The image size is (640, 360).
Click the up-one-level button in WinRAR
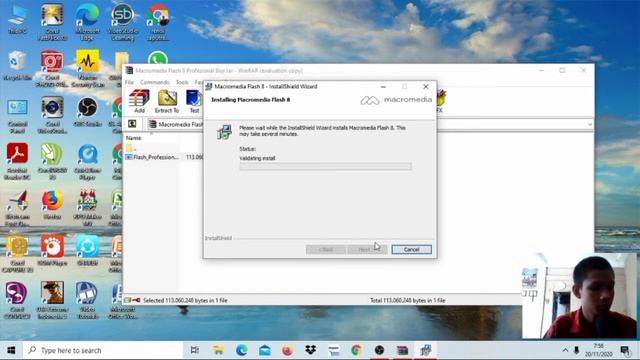click(132, 124)
